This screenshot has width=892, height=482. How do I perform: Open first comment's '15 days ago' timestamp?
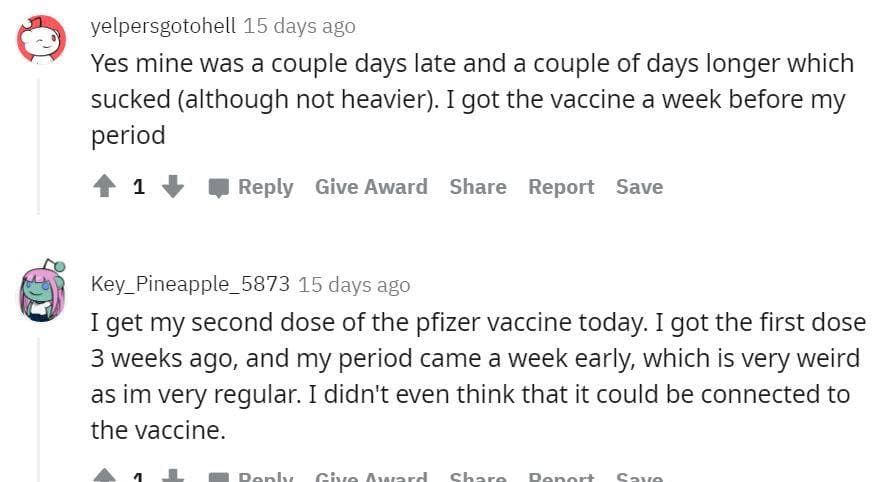(x=299, y=26)
